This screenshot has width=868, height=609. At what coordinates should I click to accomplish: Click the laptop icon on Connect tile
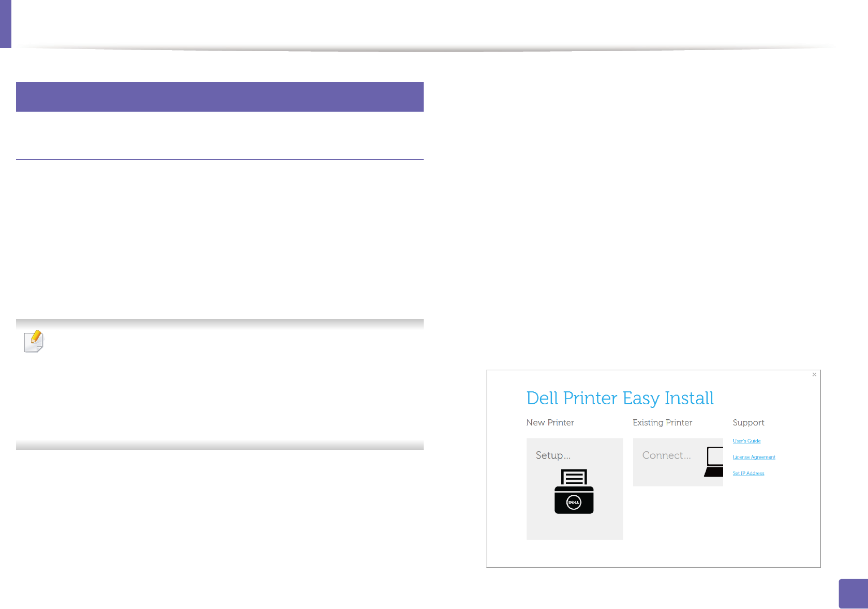pos(714,462)
